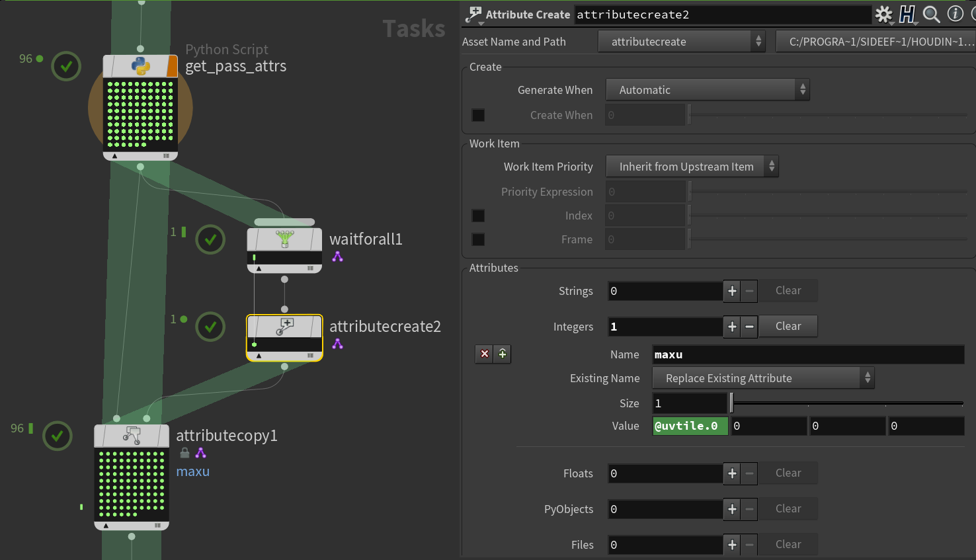The width and height of the screenshot is (976, 560).
Task: Delete the maxu attribute with the red X
Action: click(x=483, y=354)
